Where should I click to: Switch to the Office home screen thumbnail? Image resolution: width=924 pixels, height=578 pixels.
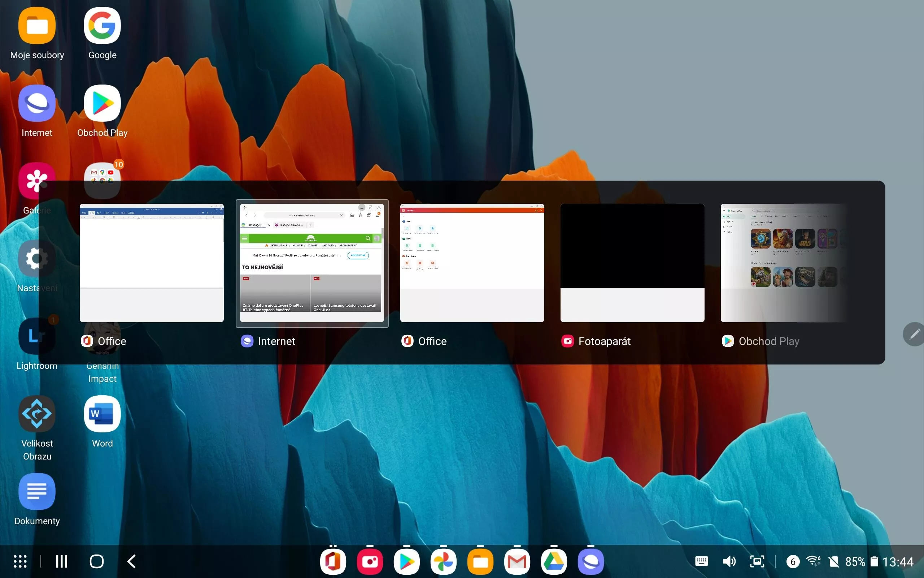472,263
